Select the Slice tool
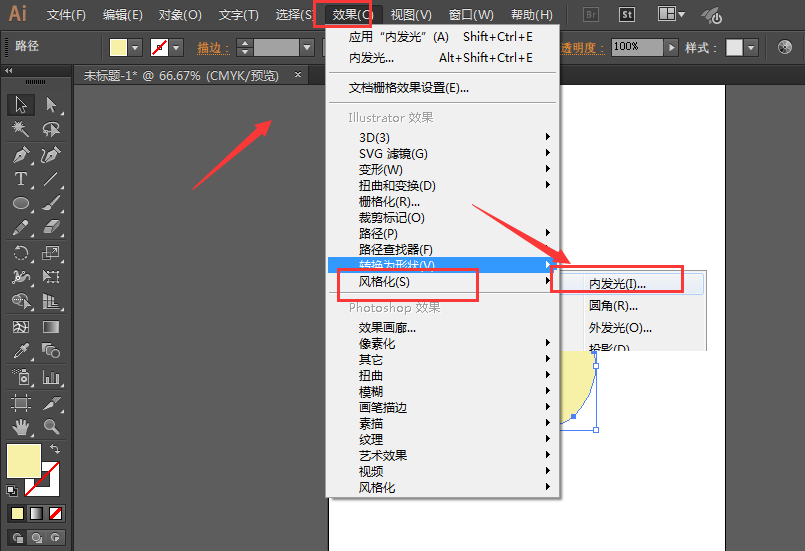 [x=51, y=403]
